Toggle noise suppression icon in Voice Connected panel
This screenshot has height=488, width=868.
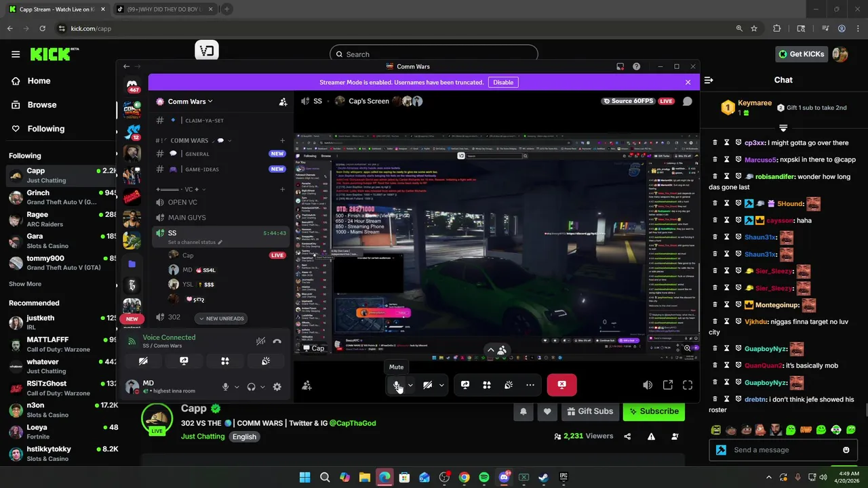pos(260,342)
